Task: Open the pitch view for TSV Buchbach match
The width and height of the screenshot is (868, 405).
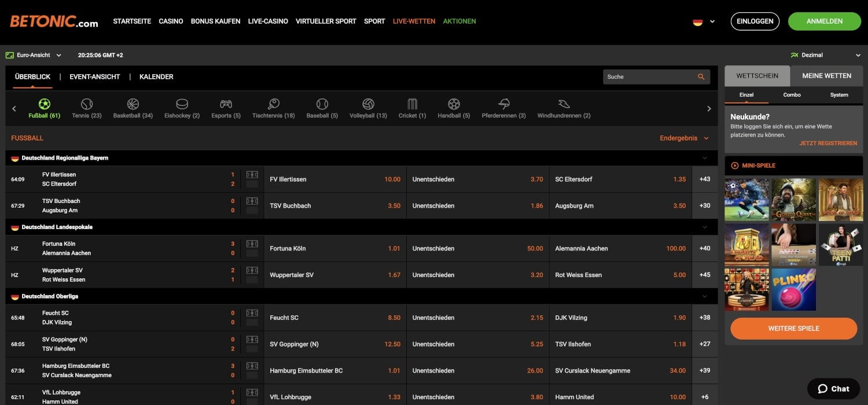Action: [252, 201]
